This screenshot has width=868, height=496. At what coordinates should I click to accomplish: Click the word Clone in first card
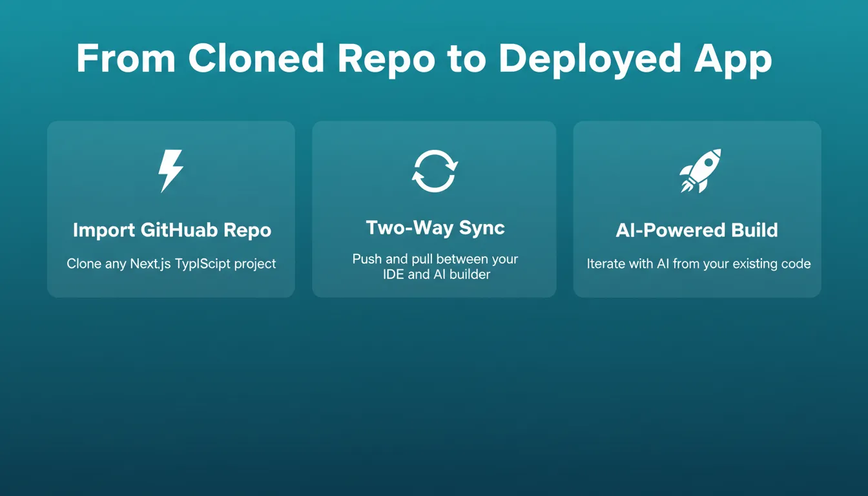point(82,263)
